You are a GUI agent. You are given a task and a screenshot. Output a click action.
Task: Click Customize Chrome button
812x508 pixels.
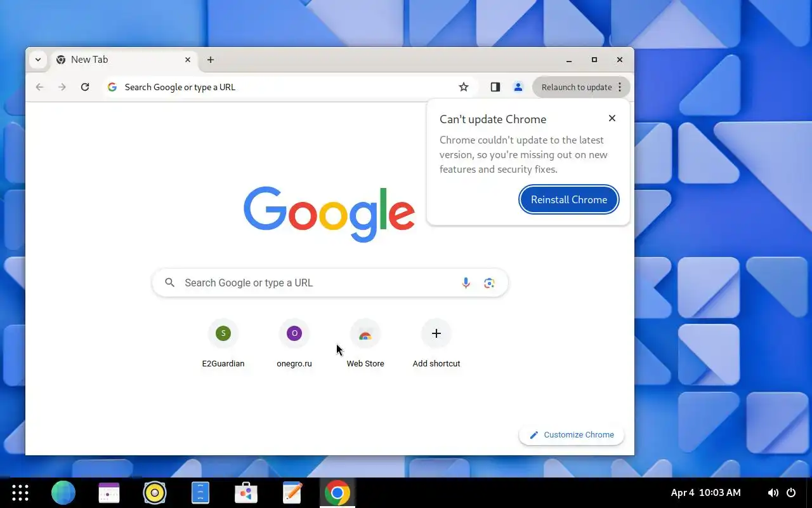(572, 435)
